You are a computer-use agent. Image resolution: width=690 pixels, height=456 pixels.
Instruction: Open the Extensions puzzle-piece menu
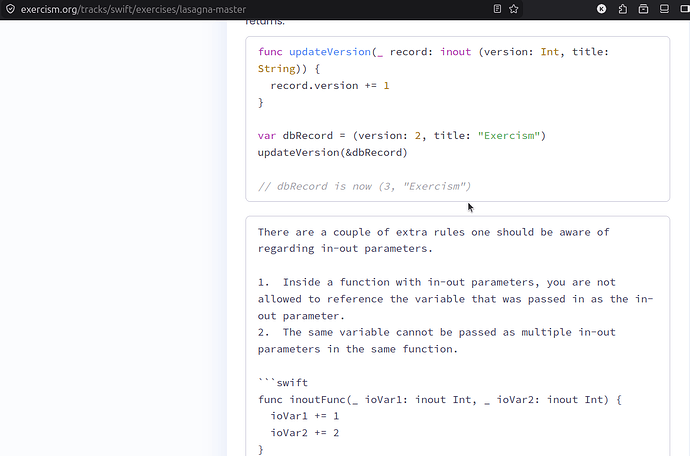point(623,9)
